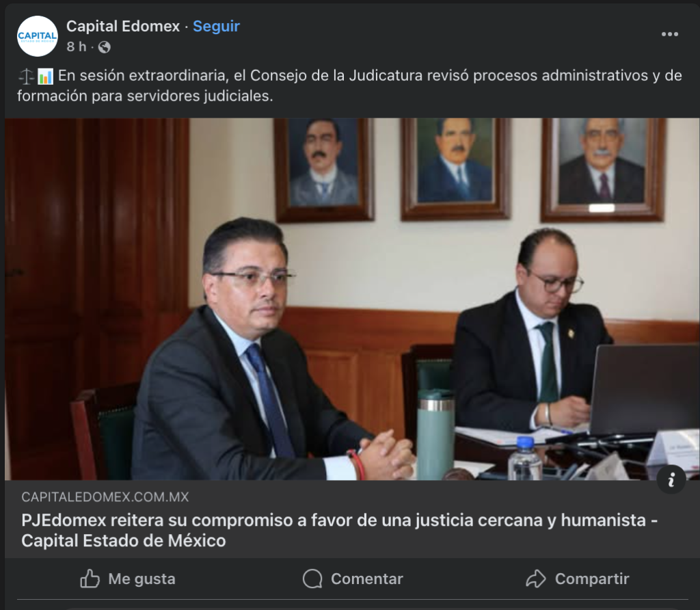
Task: Follow the page with Seguir
Action: tap(216, 27)
